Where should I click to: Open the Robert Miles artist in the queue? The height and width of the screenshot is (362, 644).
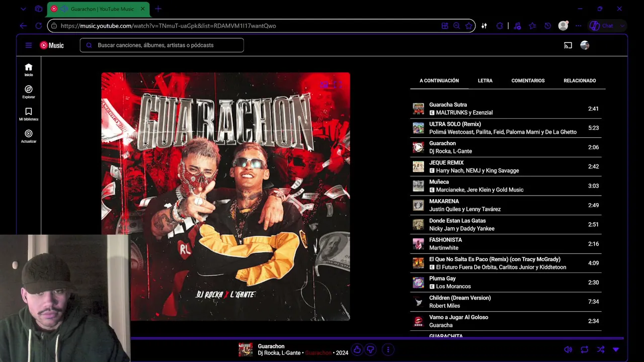click(444, 306)
